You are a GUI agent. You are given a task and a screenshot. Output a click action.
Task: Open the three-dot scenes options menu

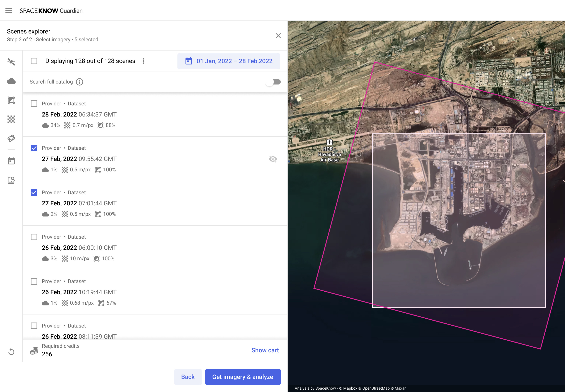(x=143, y=61)
